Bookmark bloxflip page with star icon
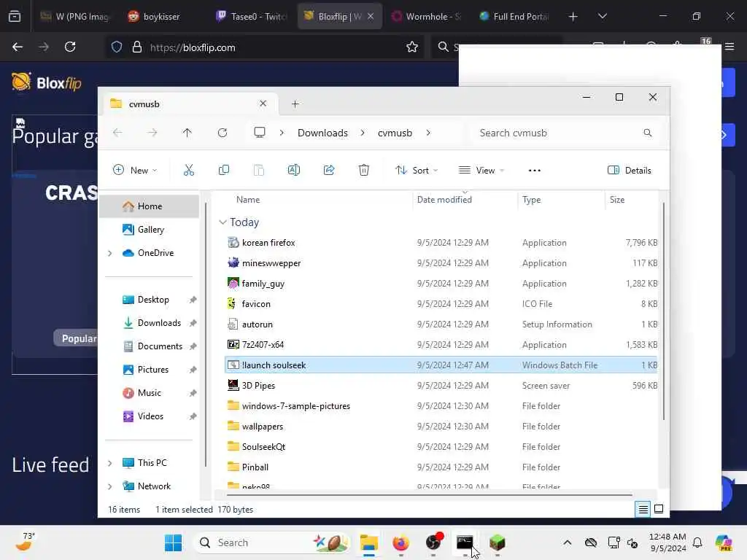Viewport: 747px width, 560px height. click(x=412, y=47)
